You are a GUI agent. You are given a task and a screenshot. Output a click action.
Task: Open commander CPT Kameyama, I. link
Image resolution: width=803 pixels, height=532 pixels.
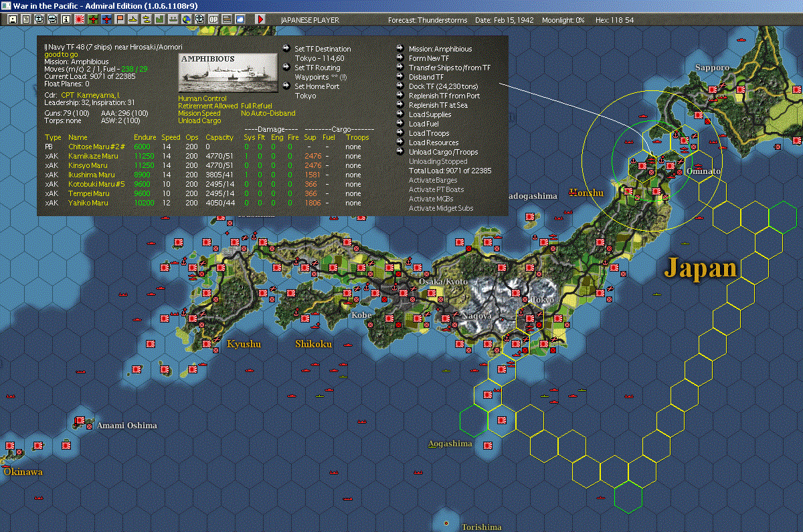(90, 95)
